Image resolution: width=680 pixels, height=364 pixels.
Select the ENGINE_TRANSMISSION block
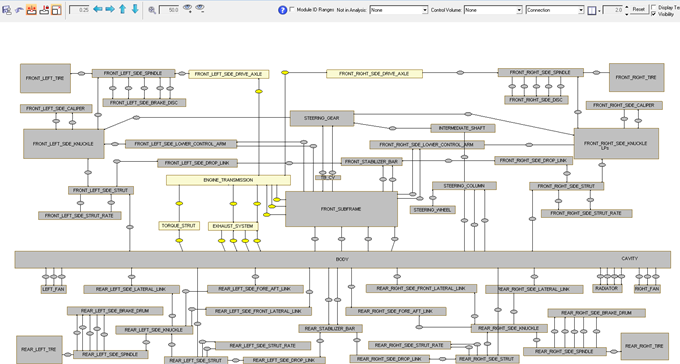[x=228, y=180]
